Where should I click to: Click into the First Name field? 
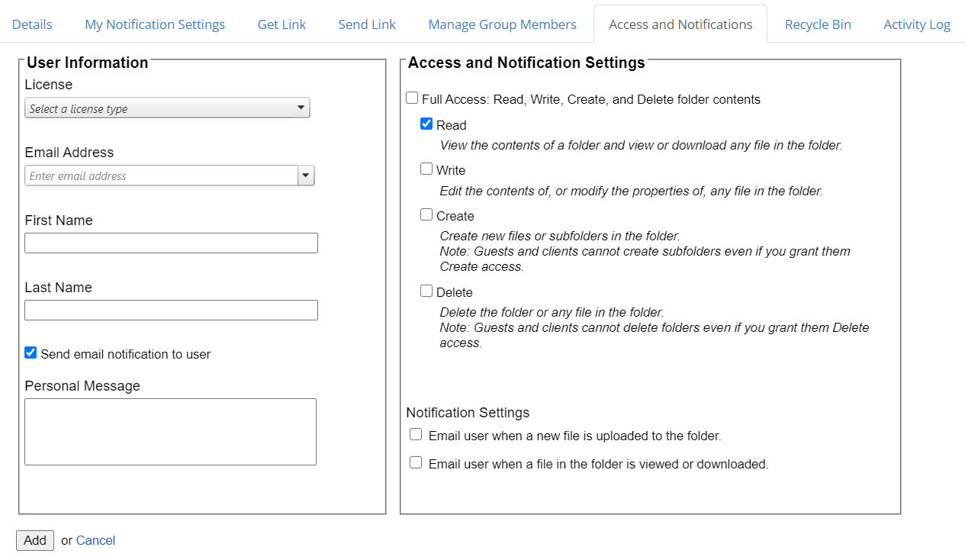pos(171,243)
